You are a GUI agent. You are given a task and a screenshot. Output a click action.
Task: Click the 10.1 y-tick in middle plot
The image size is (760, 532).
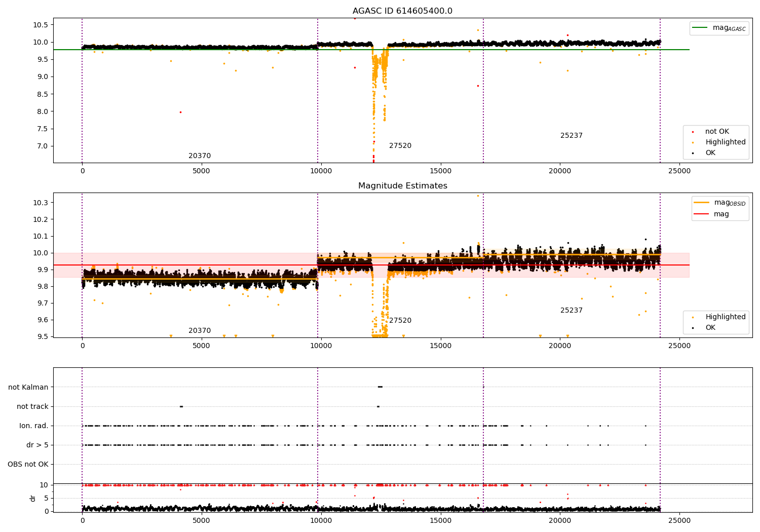click(x=40, y=237)
